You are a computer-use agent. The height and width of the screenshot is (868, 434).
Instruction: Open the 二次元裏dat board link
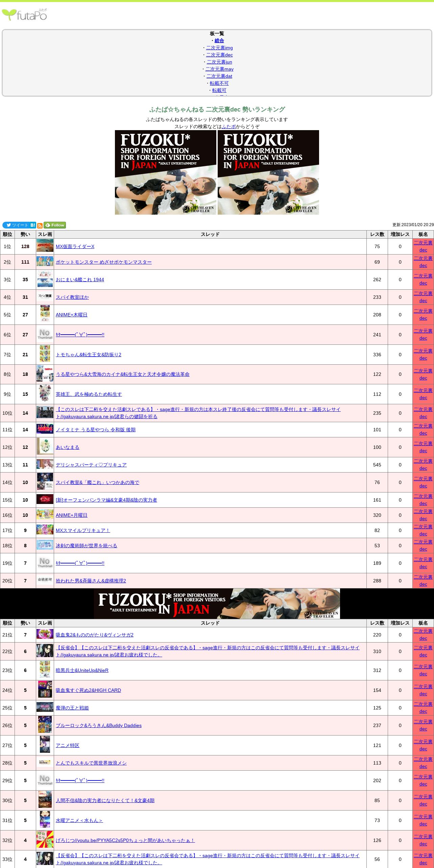(x=219, y=76)
